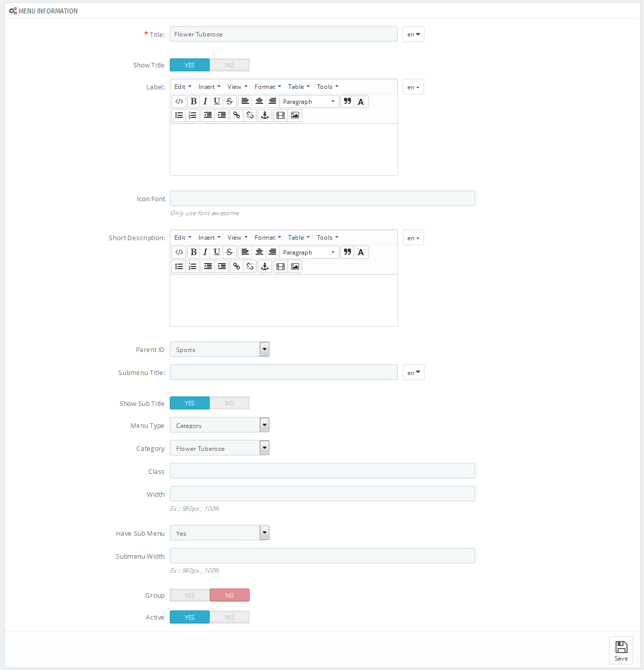Viewport: 644px width, 670px height.
Task: Remove link in Label editor
Action: [250, 115]
